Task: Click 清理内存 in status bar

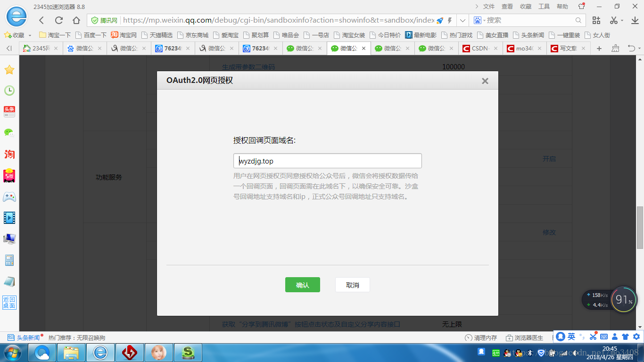Action: coord(481,337)
